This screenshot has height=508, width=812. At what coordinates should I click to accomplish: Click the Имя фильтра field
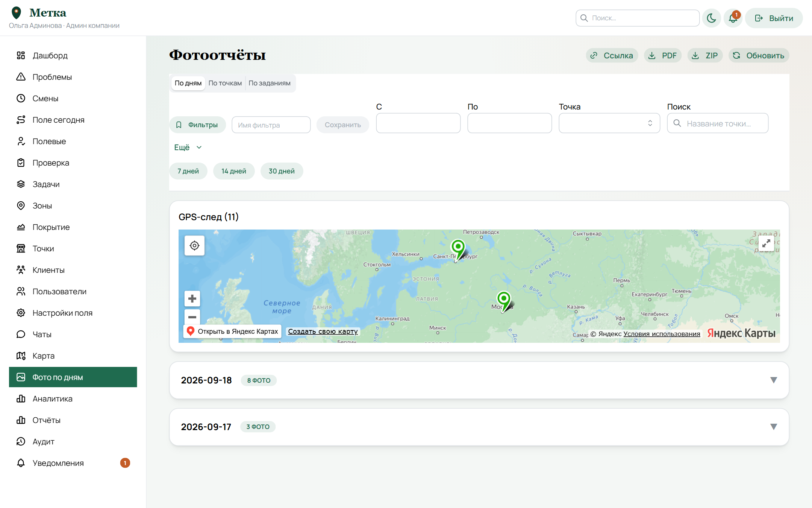point(271,125)
